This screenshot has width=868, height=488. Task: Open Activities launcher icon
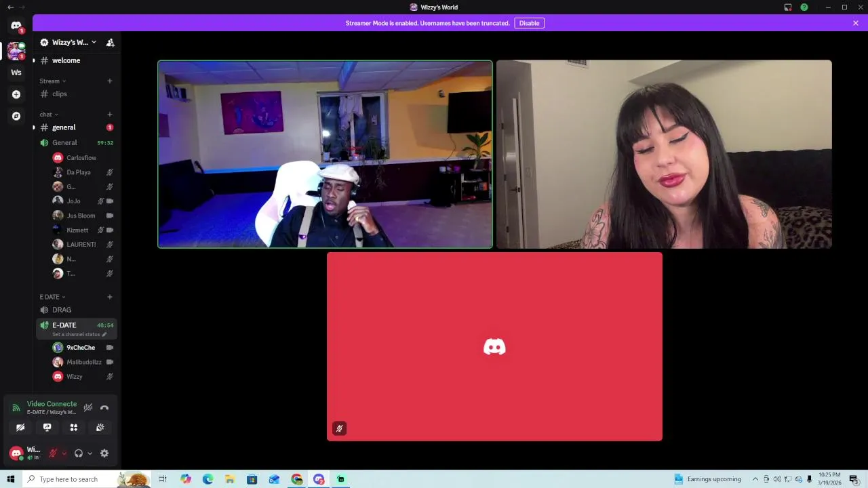(x=73, y=428)
